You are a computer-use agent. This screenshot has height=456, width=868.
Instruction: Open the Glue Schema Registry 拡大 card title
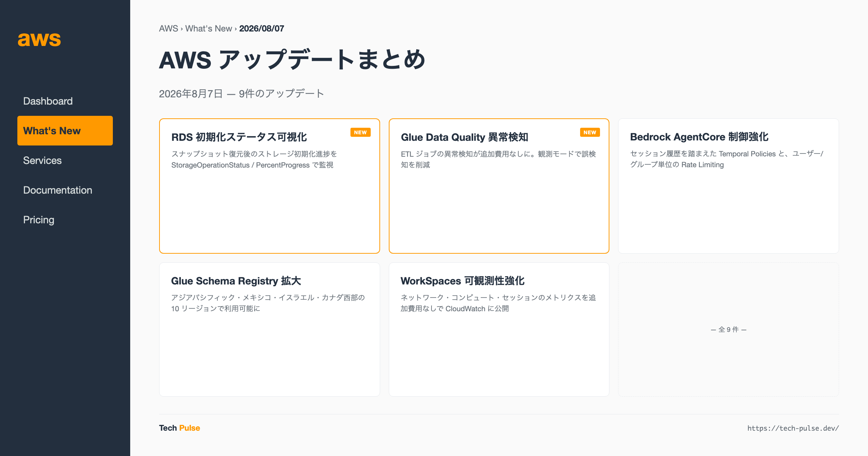coord(236,281)
